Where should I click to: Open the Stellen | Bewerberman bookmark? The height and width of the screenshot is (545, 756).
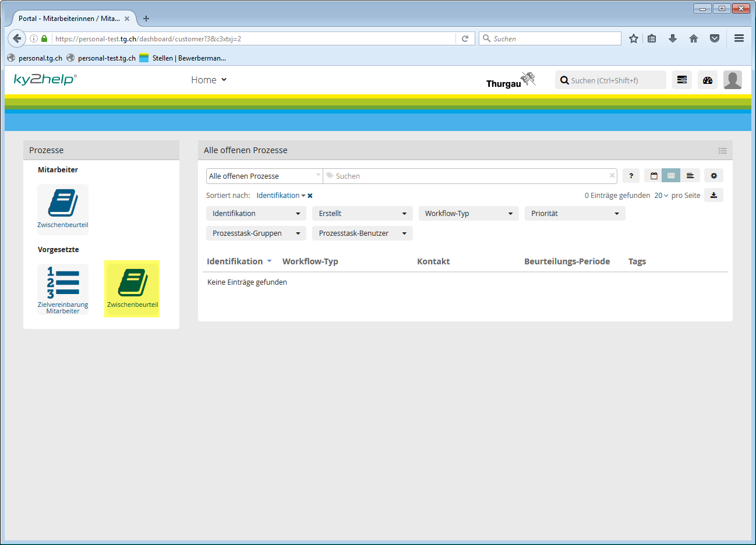click(x=183, y=58)
